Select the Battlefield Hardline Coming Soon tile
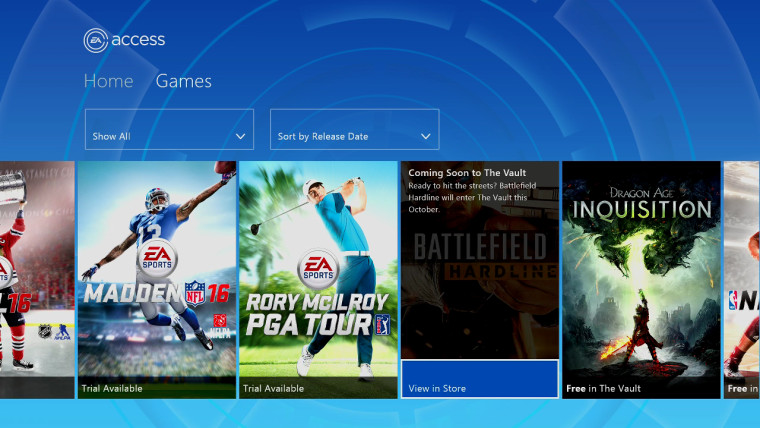This screenshot has width=760, height=428. [x=480, y=280]
